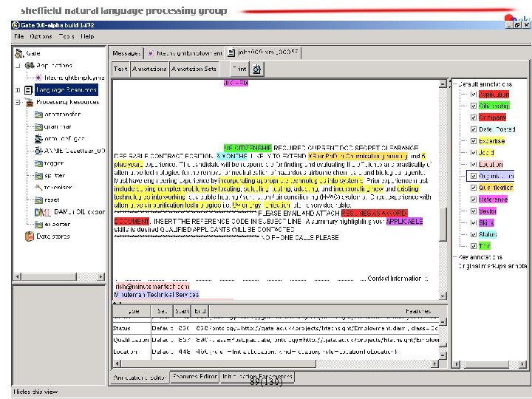Select the reset resource icon
Viewport: 532px width, 399px height.
[x=38, y=200]
